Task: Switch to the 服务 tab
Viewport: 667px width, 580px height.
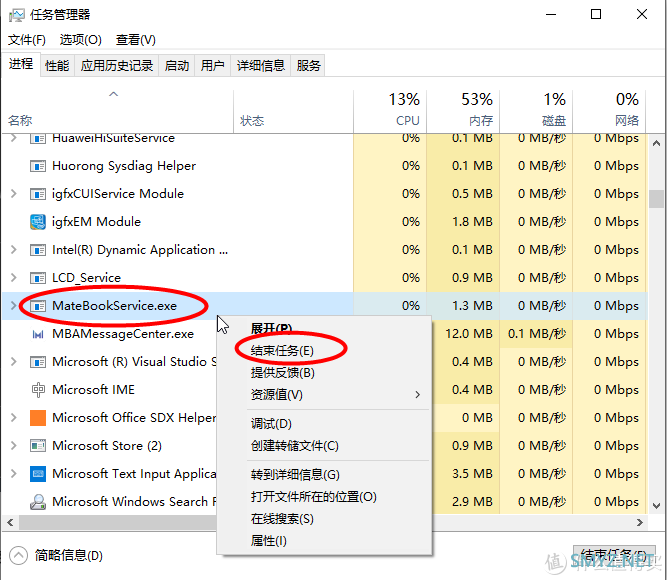Action: click(308, 66)
